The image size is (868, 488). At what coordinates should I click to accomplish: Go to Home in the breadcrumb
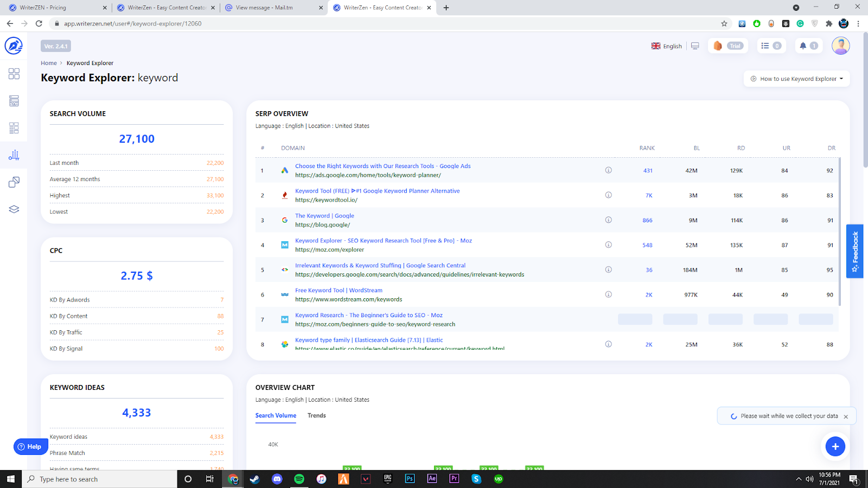pos(49,63)
